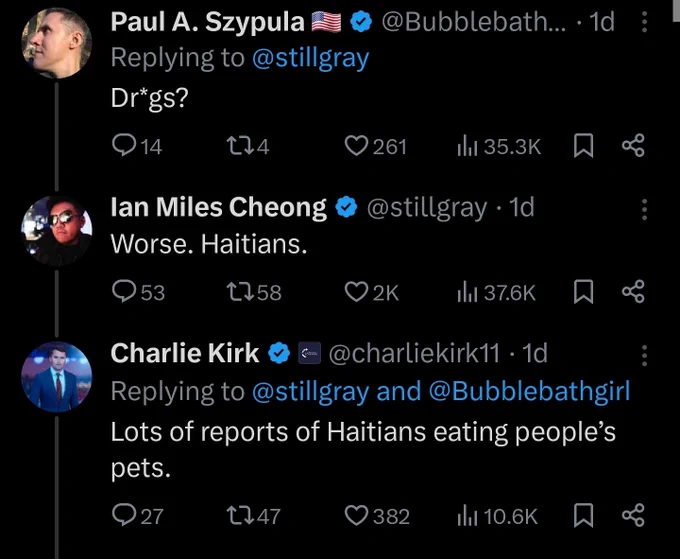Like Charlie Kirk's tweet with 382 likes
The height and width of the screenshot is (559, 680).
(377, 516)
